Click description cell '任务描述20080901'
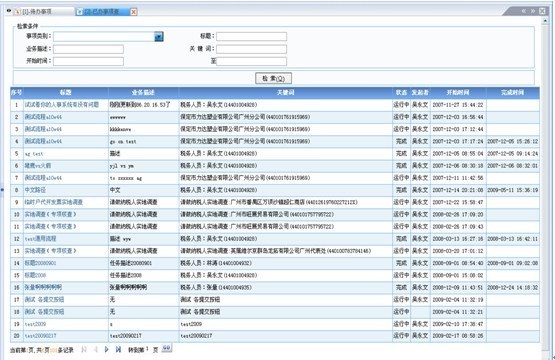 pyautogui.click(x=131, y=263)
